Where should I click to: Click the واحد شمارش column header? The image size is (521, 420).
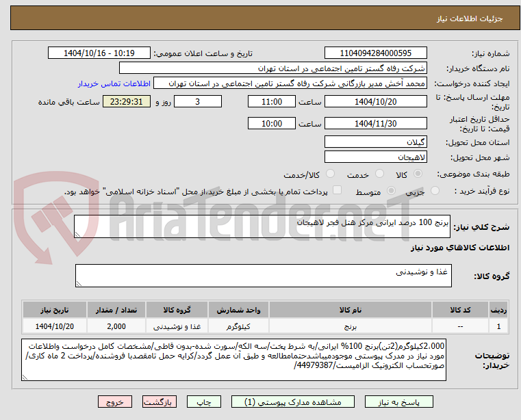pos(238,310)
